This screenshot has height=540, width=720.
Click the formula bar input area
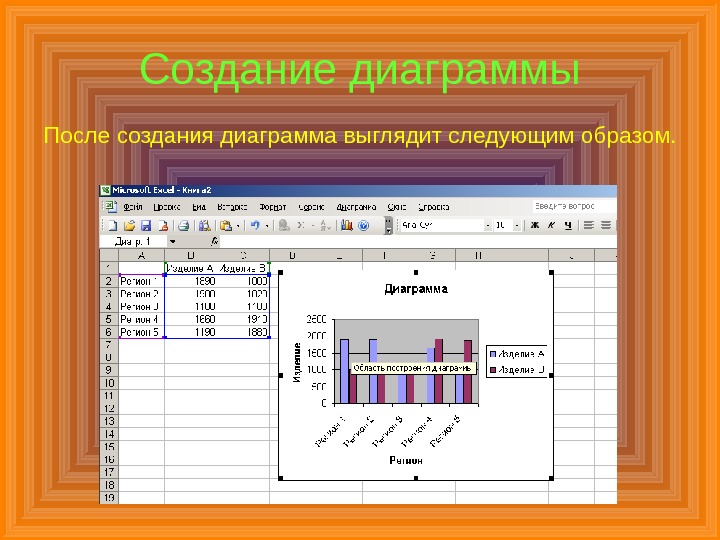[418, 242]
